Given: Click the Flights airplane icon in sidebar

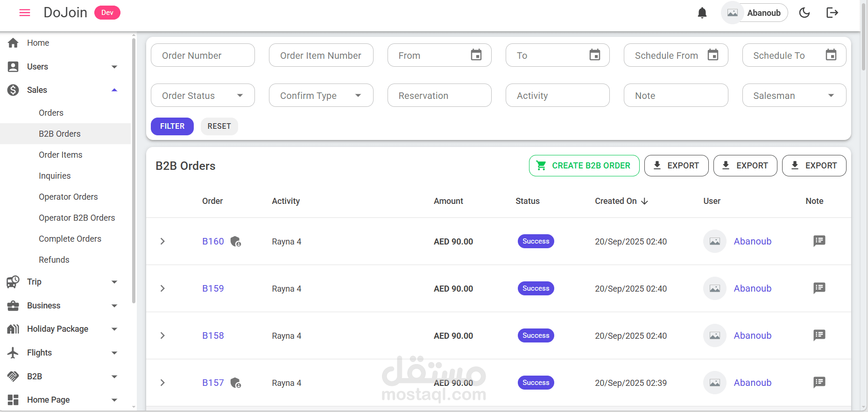Looking at the screenshot, I should point(13,353).
